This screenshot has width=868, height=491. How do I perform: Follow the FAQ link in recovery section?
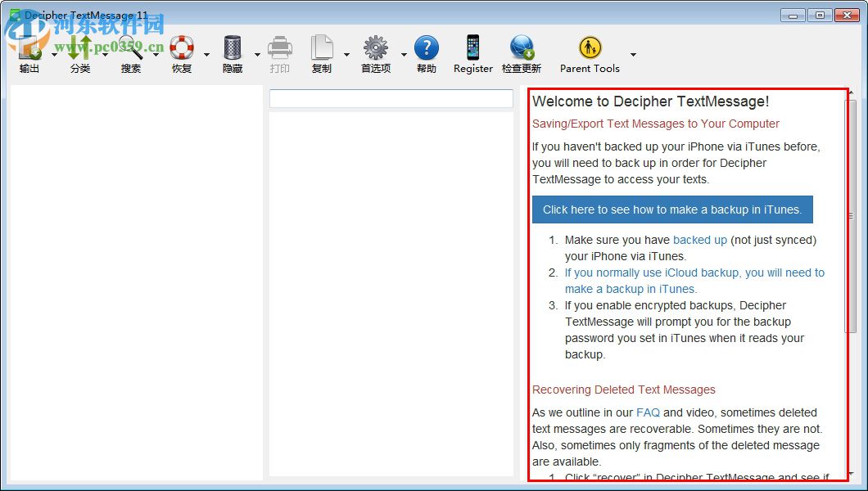click(x=648, y=412)
